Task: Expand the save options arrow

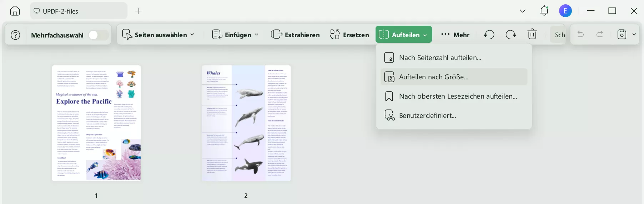Action: coord(634,35)
